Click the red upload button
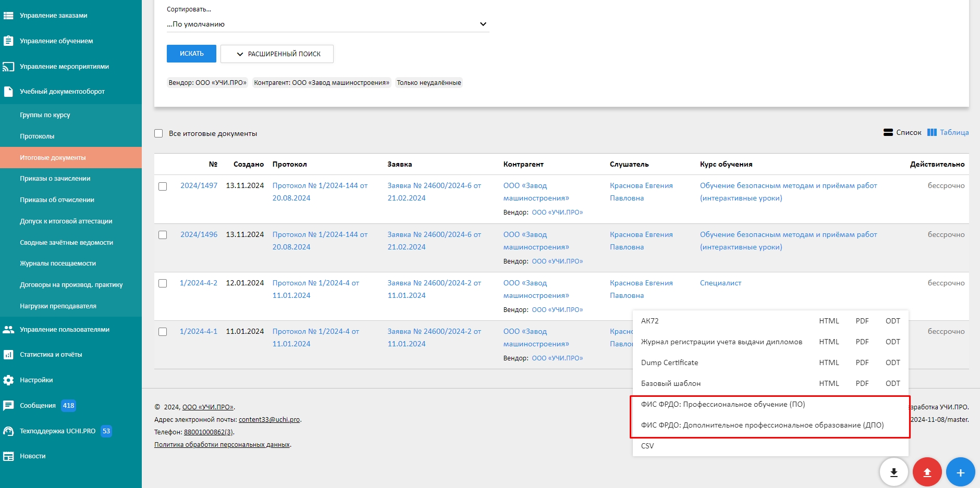This screenshot has height=488, width=980. point(927,472)
